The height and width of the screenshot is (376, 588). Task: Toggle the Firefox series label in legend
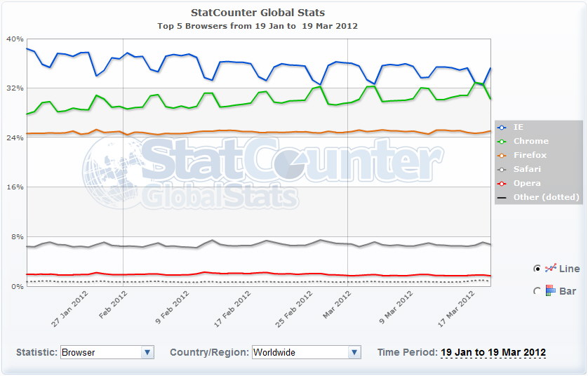tap(530, 155)
